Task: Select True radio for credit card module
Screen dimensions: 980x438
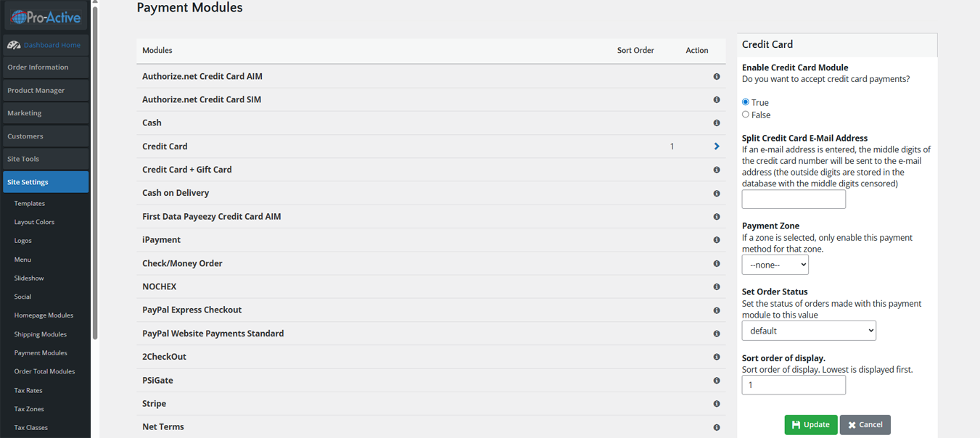Action: 746,102
